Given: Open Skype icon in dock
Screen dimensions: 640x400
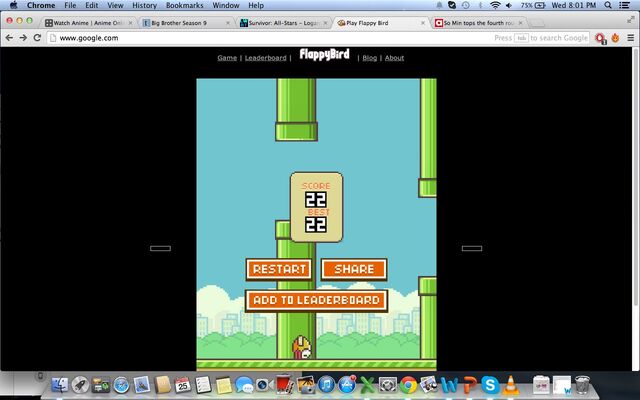Looking at the screenshot, I should 490,384.
